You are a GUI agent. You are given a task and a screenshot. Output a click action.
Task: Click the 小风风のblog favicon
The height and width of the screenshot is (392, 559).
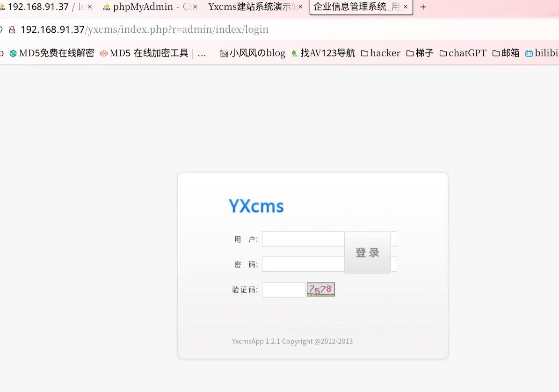224,53
